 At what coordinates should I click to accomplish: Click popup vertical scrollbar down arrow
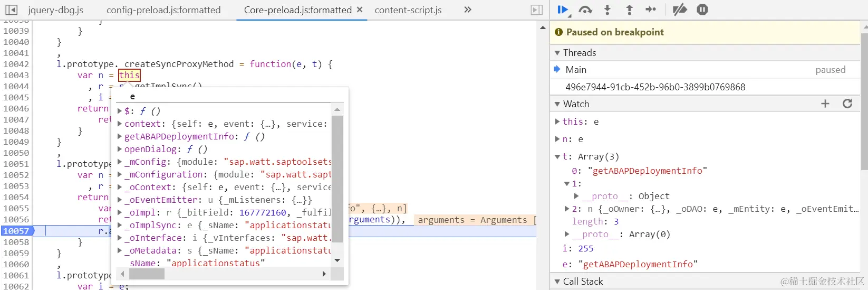[x=337, y=260]
